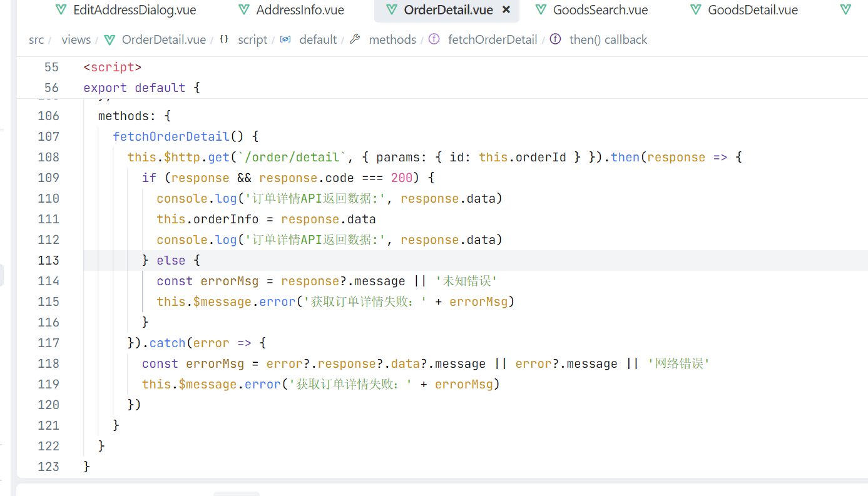Click '.then(response => {' on line 108

coord(673,157)
